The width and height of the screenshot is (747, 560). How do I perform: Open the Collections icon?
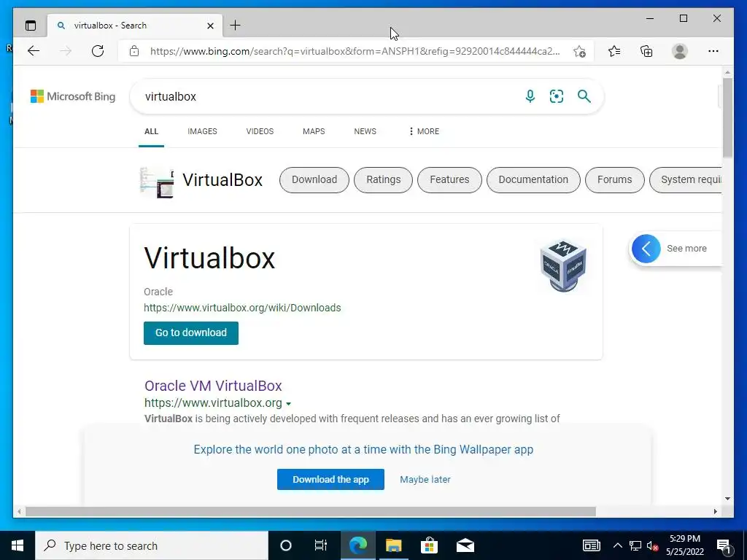(646, 51)
